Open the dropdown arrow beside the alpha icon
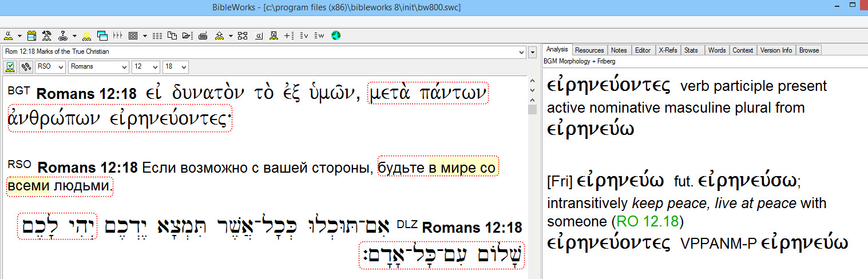The image size is (868, 279). pyautogui.click(x=19, y=35)
